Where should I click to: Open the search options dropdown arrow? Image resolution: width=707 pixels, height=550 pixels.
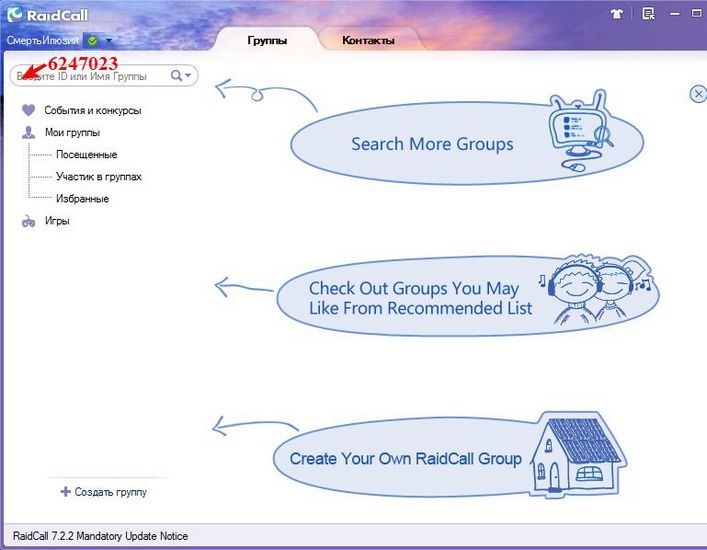(x=188, y=75)
